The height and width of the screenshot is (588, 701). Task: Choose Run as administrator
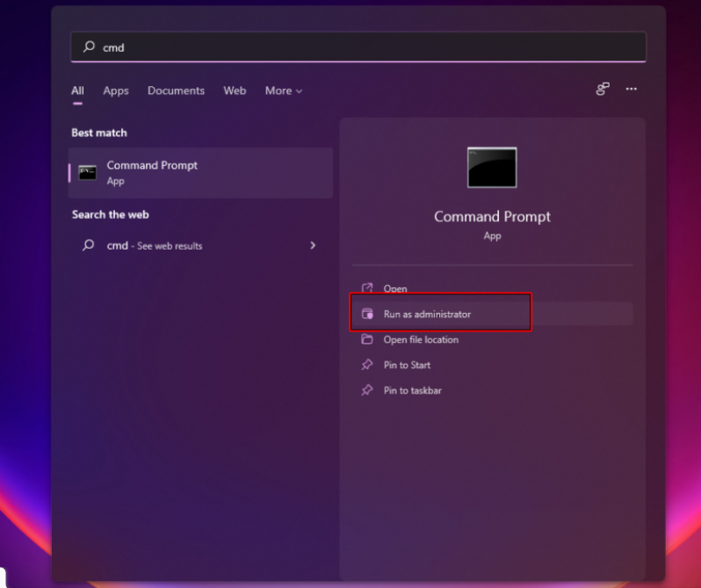[427, 314]
